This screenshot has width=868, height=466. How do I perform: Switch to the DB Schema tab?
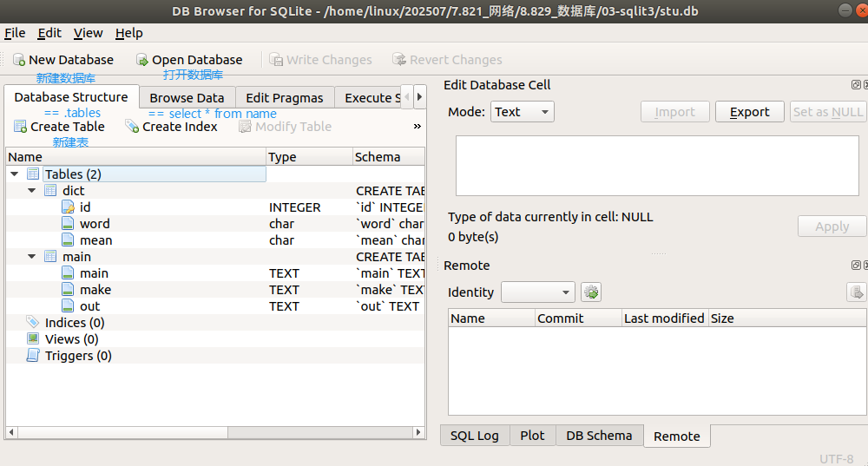(x=599, y=436)
